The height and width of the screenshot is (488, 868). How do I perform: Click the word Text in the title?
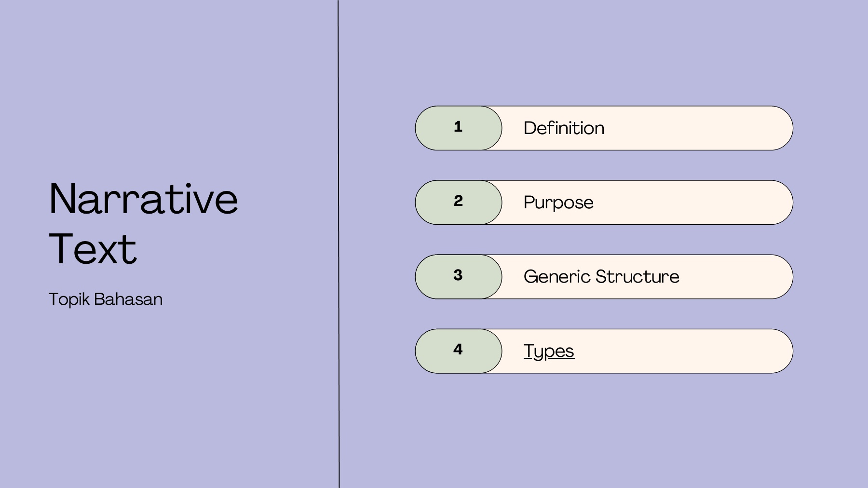click(x=93, y=249)
